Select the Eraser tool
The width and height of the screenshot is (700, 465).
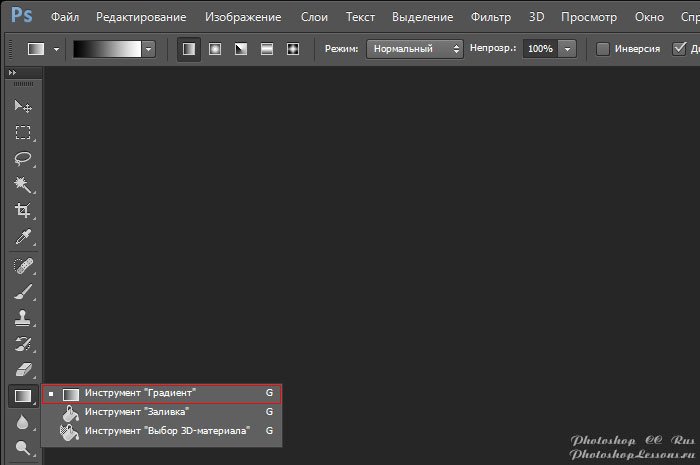[x=22, y=370]
